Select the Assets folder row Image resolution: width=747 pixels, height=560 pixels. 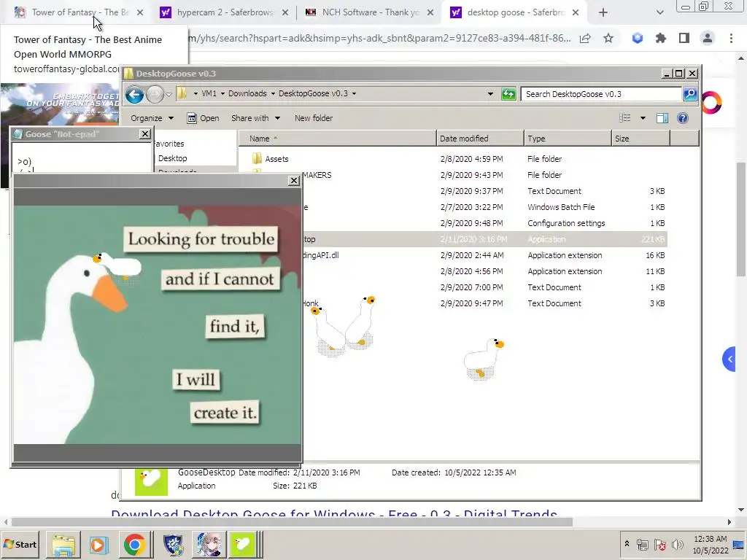[457, 158]
